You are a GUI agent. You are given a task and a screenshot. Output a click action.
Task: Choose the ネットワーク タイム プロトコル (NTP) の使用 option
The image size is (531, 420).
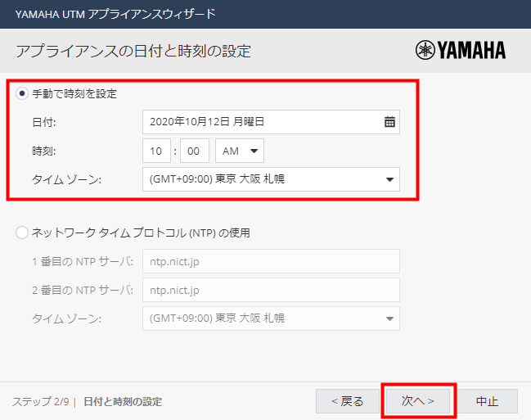click(22, 233)
